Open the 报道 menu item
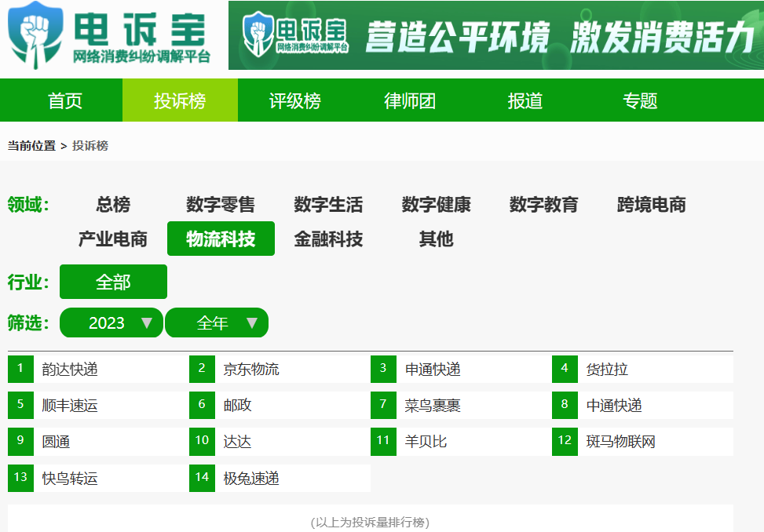Viewport: 764px width, 532px height. click(525, 101)
